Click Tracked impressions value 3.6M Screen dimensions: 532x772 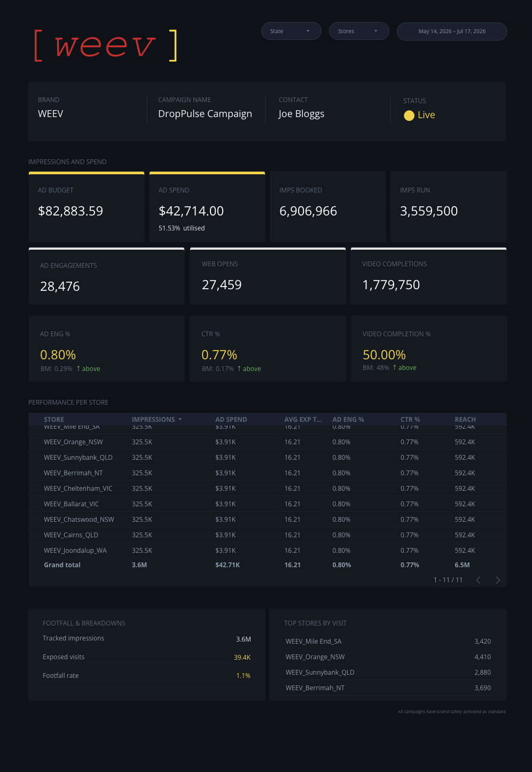244,639
